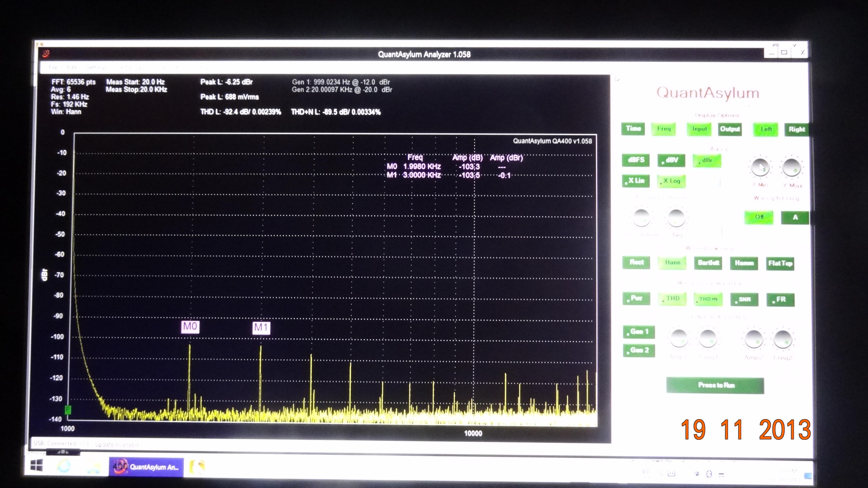
Task: Click the Gen 2: 20.00097 KHz readout
Action: coord(342,90)
